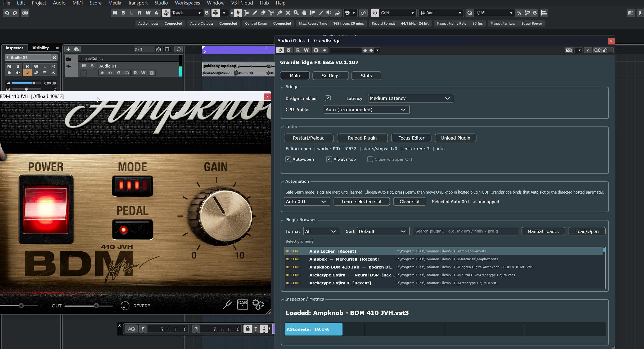Open the track search magnifier
Viewport: 644px width, 349px height.
tap(179, 49)
